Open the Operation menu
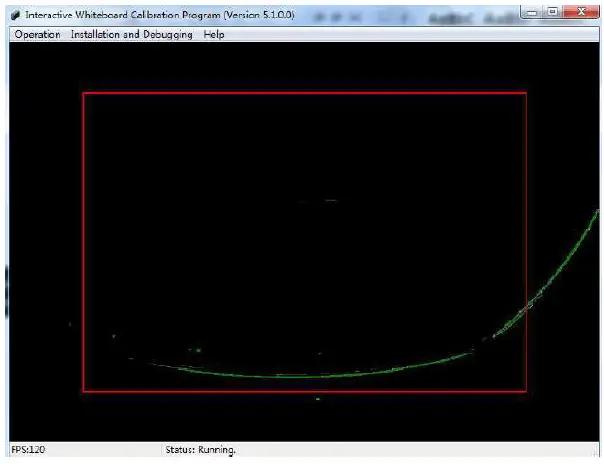The width and height of the screenshot is (604, 464). coord(37,35)
